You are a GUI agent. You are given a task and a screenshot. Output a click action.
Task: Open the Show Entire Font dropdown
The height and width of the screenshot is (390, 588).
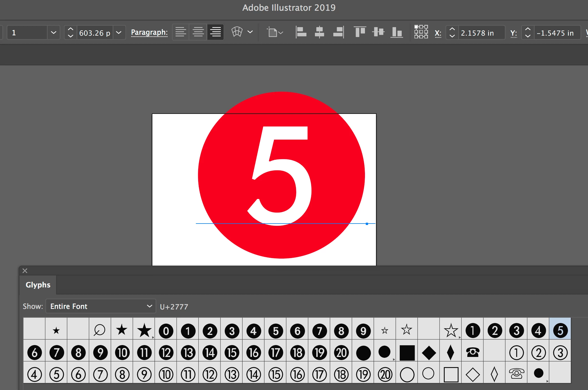pos(101,306)
